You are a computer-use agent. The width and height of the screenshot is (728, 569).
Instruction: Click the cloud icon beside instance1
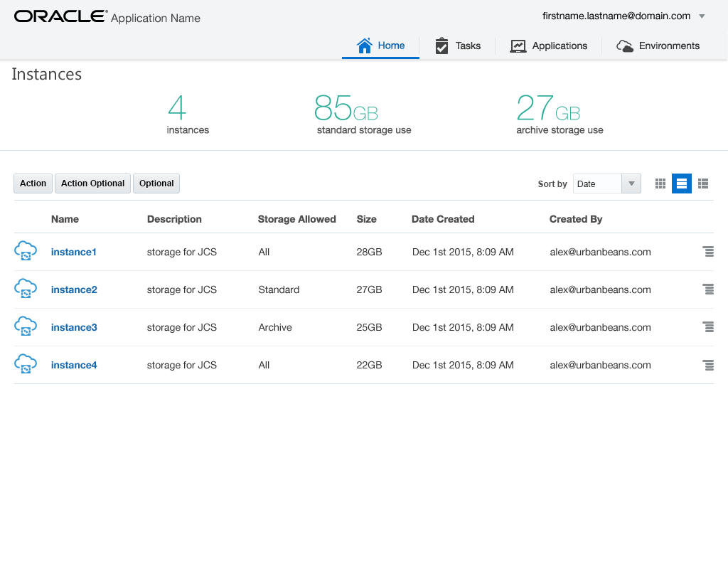(x=26, y=251)
